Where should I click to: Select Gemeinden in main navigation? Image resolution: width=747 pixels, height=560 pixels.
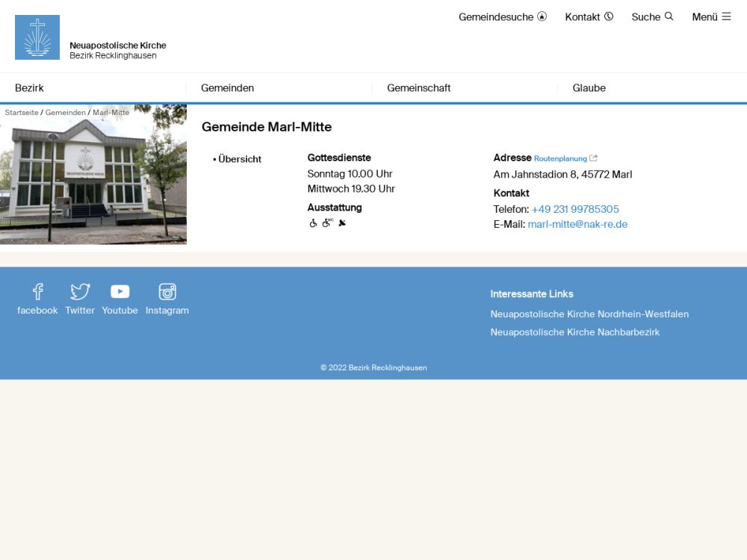tap(227, 88)
